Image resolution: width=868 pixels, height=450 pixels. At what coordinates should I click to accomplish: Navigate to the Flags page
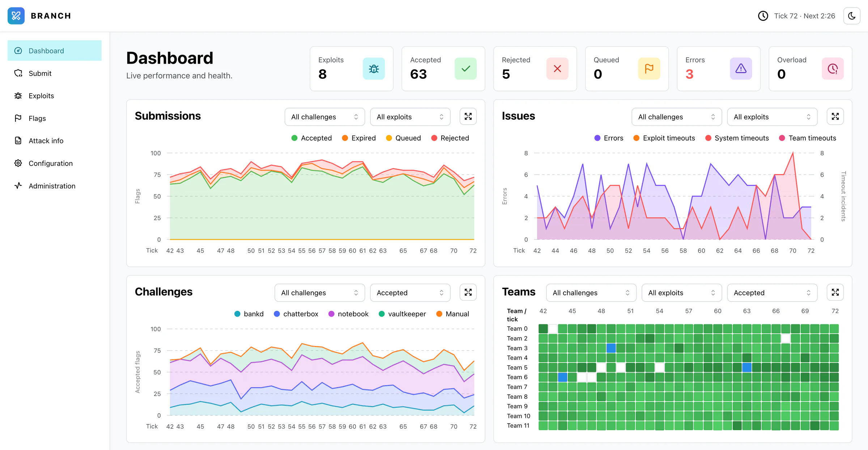point(55,118)
